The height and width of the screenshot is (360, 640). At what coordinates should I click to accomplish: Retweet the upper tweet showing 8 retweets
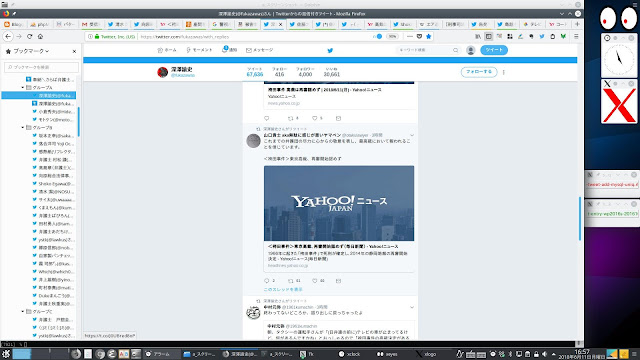[291, 118]
